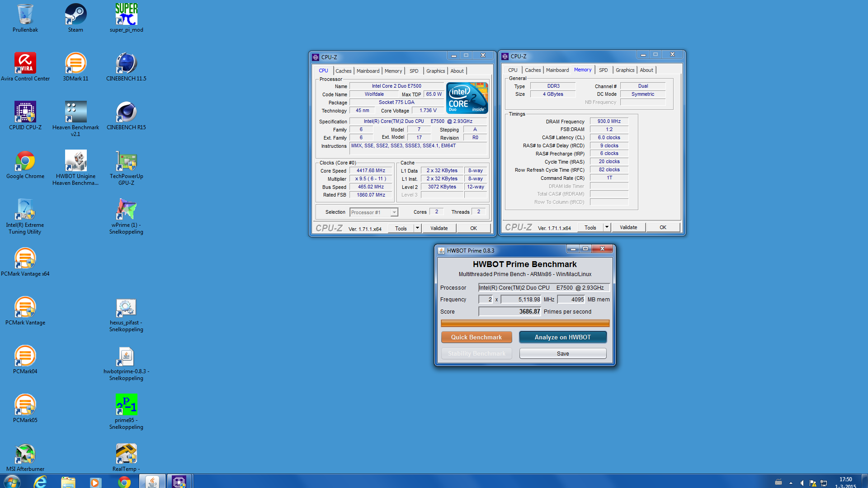Launch the wPrime shortcut icon

tap(126, 216)
